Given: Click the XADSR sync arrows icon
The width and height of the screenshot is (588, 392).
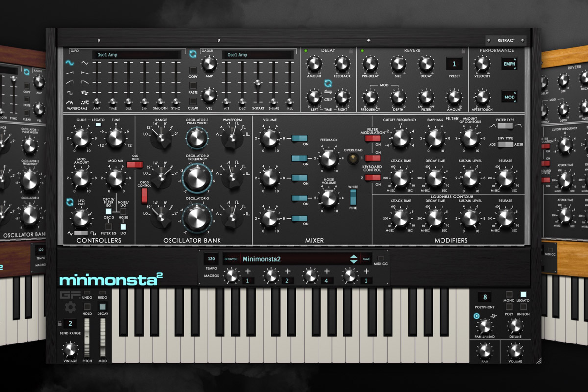Looking at the screenshot, I should 193,54.
